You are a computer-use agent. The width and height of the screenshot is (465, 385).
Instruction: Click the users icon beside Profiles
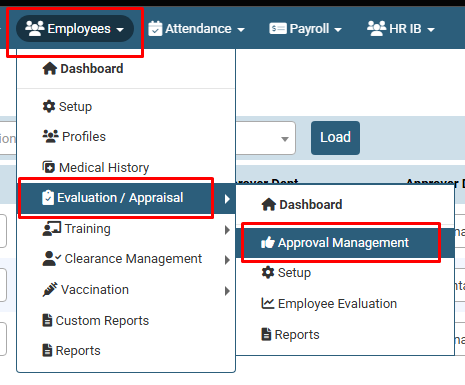51,136
